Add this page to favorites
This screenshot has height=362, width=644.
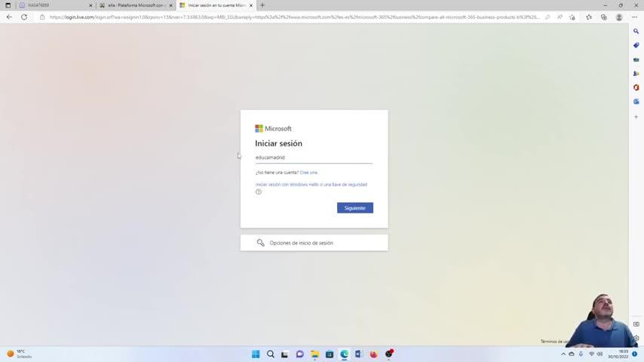tap(572, 17)
